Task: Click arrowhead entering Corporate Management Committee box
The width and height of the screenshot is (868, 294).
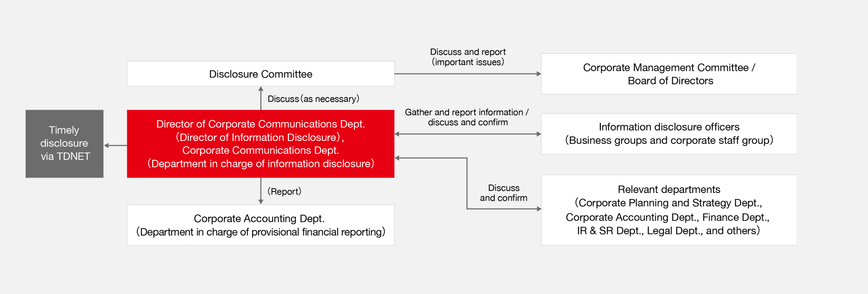Action: (x=539, y=74)
